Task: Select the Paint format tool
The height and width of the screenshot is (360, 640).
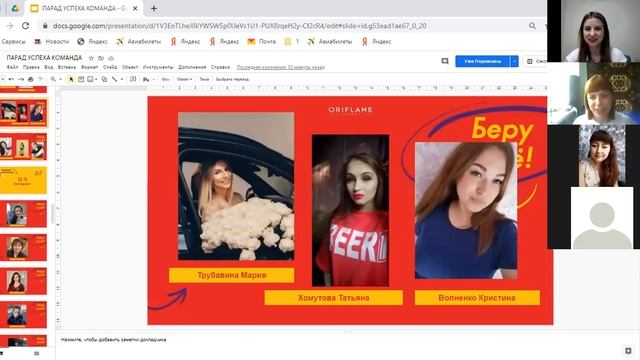Action: tap(40, 79)
